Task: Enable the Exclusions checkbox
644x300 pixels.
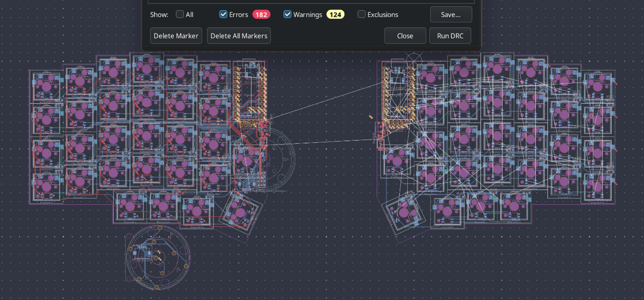Action: pos(361,14)
